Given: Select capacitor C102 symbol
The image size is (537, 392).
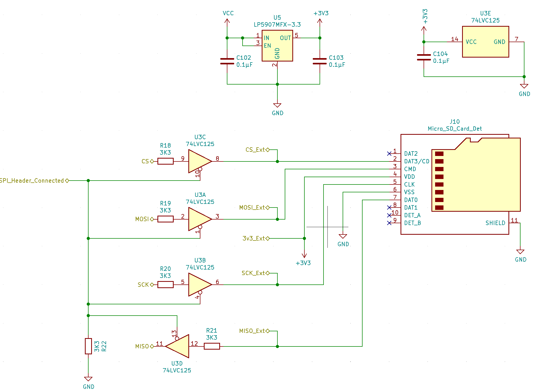Looking at the screenshot, I should [227, 61].
